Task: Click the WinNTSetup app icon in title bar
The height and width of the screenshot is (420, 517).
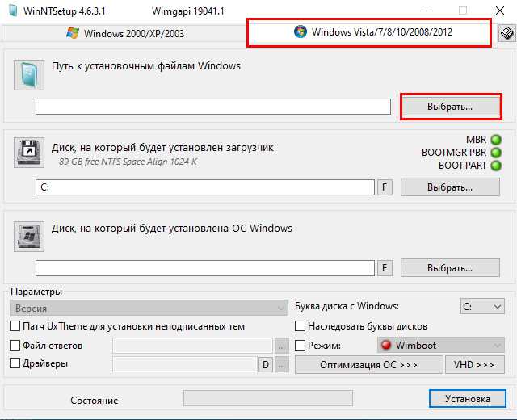Action: [x=13, y=10]
